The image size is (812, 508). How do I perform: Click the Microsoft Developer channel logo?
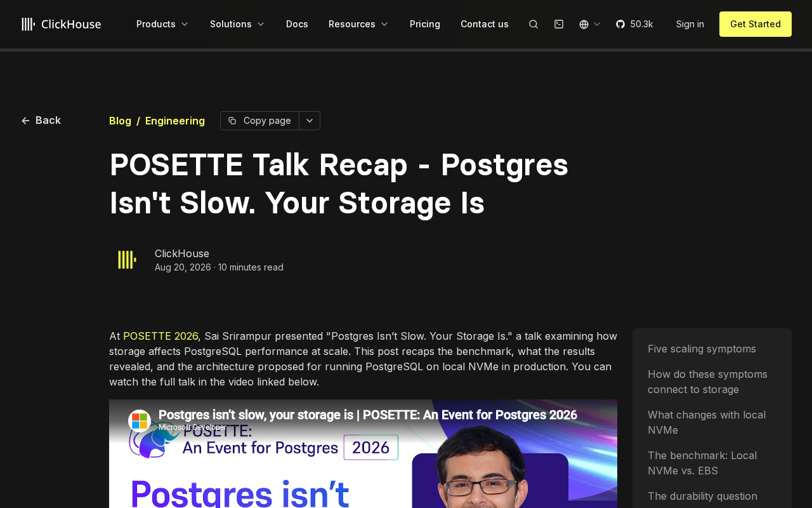140,421
